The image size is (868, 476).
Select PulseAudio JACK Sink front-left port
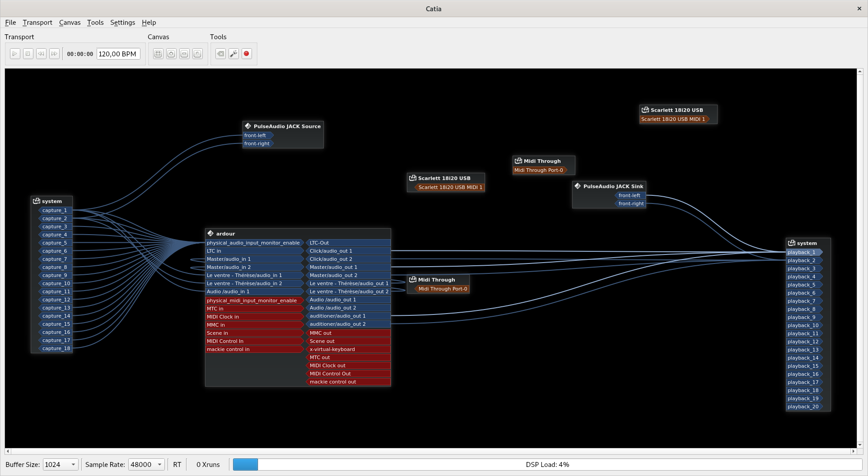pyautogui.click(x=630, y=195)
